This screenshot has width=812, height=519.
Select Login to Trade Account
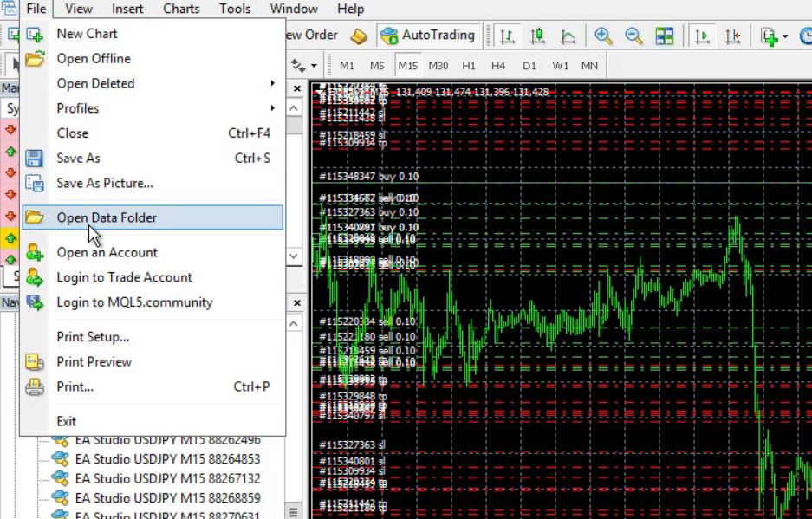[153, 277]
